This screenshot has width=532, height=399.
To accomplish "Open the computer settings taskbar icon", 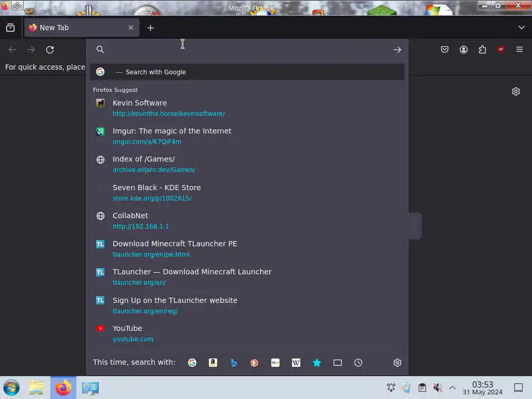I will pos(90,388).
